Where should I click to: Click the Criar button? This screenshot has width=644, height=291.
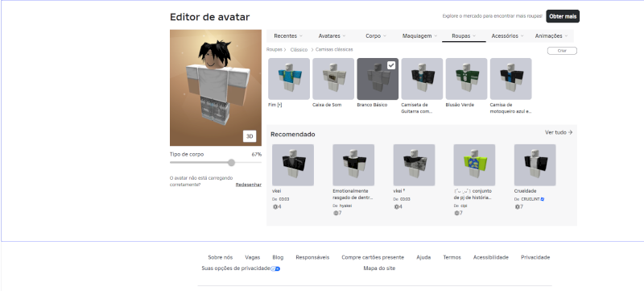point(562,51)
